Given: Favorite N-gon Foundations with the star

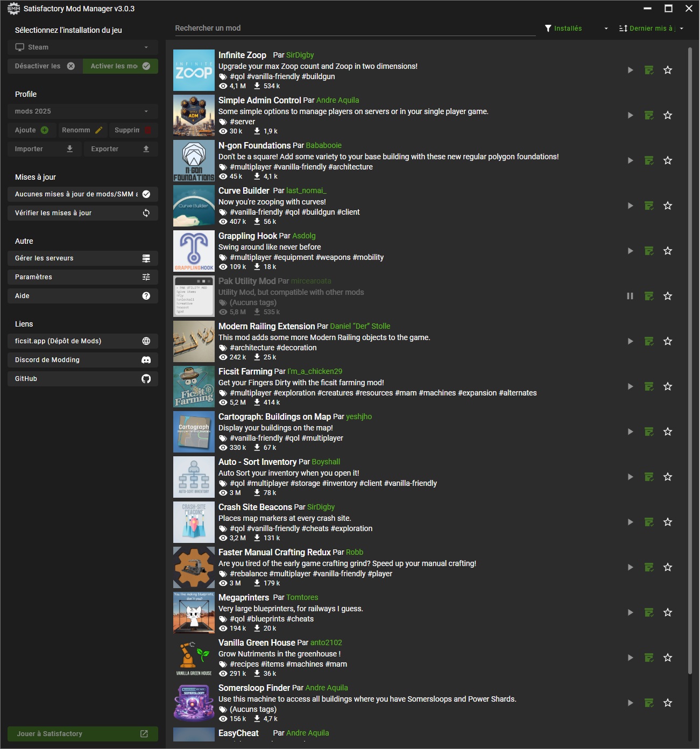Looking at the screenshot, I should click(x=668, y=160).
